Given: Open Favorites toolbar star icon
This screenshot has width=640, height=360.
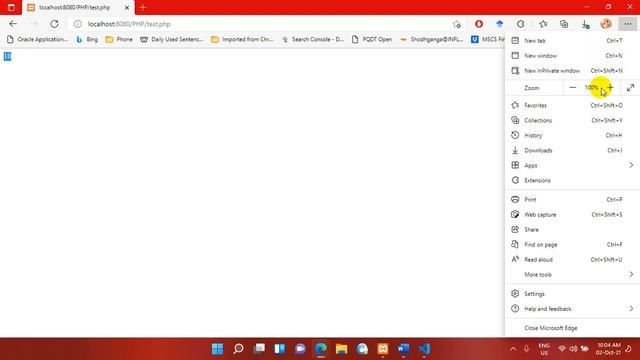Looking at the screenshot, I should tap(543, 24).
